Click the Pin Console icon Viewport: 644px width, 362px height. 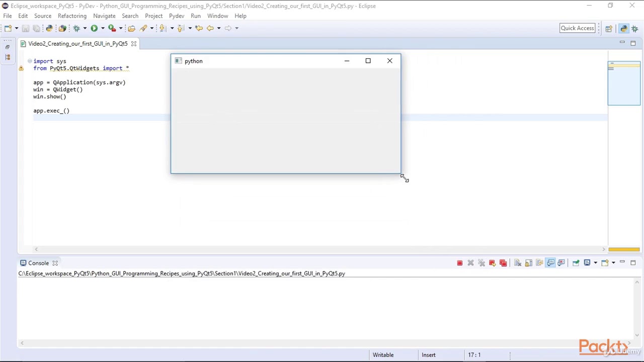point(576,263)
